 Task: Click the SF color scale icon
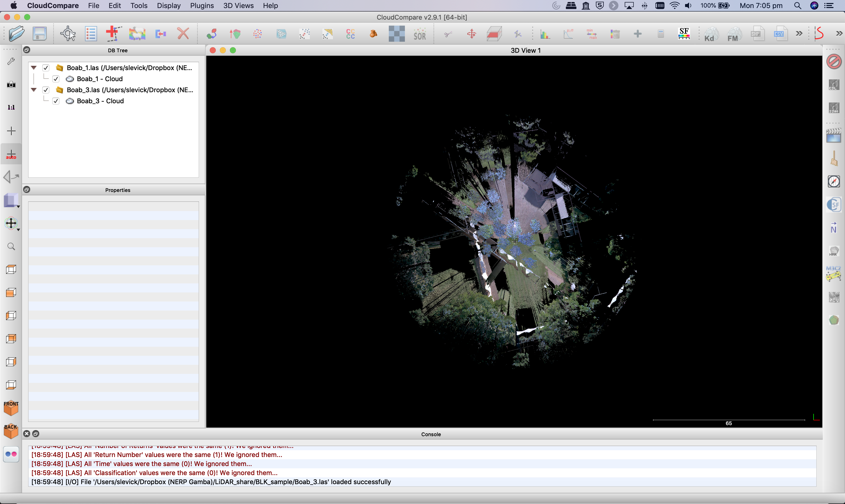pos(684,34)
